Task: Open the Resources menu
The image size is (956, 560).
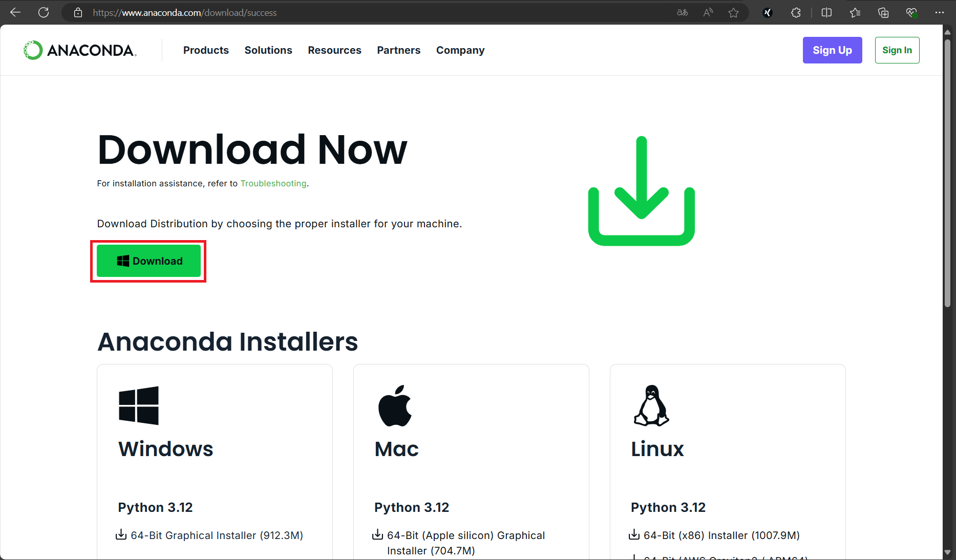Action: (x=334, y=50)
